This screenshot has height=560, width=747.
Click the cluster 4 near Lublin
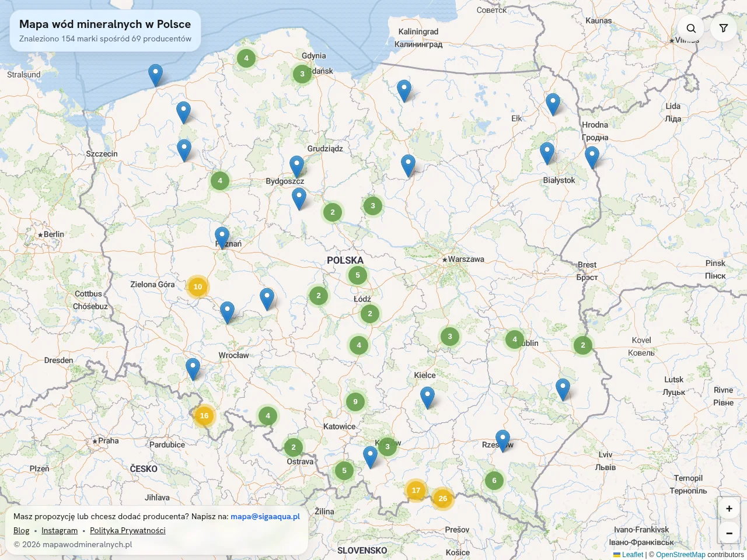click(x=515, y=339)
